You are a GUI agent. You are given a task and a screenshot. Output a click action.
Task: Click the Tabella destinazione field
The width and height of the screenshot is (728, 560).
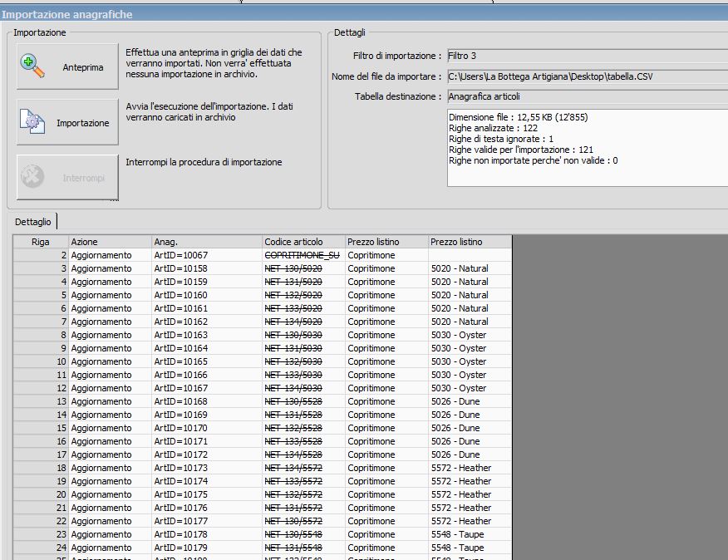[588, 96]
